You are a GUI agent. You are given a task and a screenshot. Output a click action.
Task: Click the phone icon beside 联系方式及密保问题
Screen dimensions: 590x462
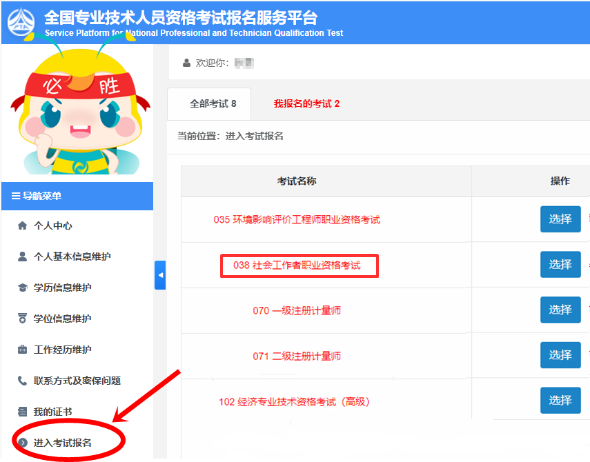click(23, 380)
